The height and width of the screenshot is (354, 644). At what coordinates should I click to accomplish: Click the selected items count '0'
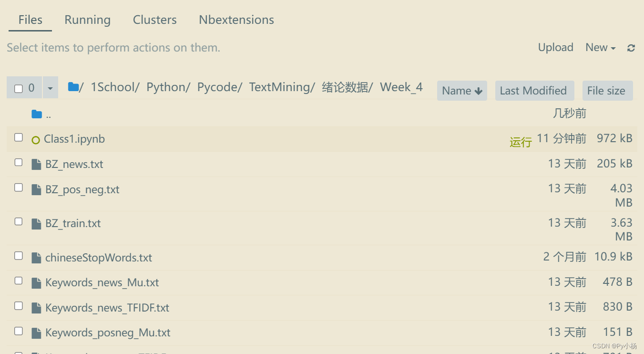click(31, 88)
